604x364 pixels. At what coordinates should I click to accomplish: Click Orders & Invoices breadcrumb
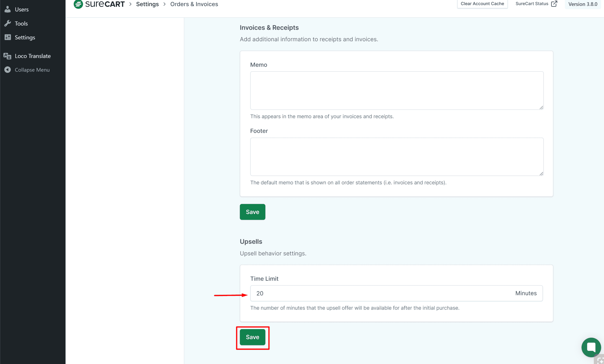click(x=194, y=4)
